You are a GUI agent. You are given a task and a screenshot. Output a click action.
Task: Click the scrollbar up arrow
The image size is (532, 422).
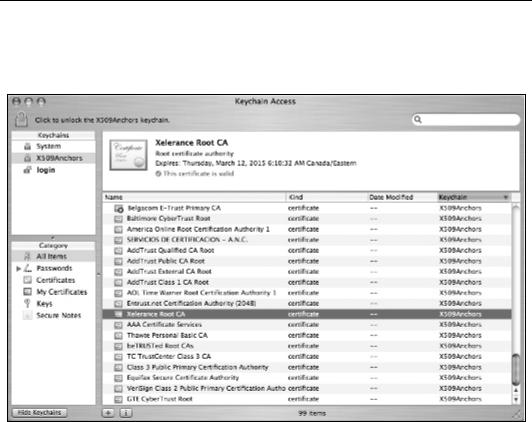(x=515, y=390)
